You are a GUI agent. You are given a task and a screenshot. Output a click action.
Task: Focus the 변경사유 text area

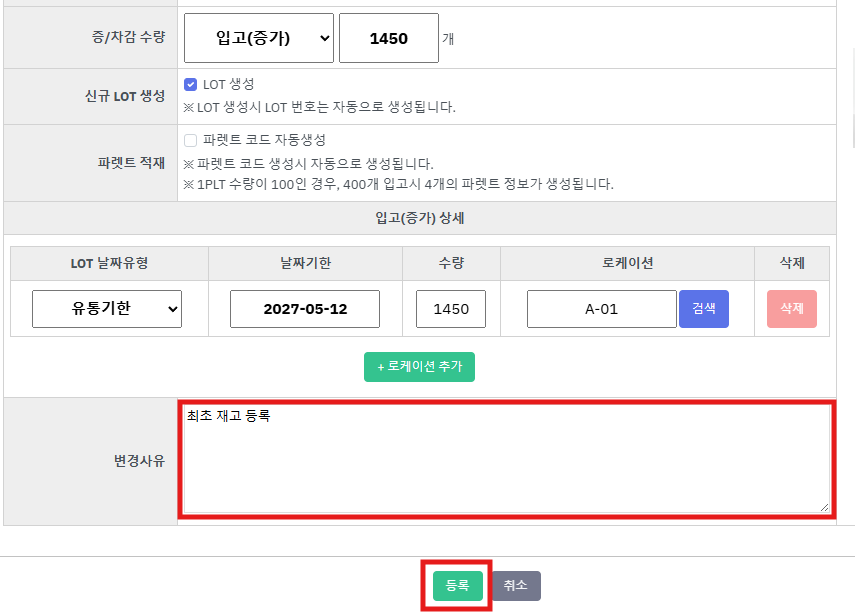505,460
